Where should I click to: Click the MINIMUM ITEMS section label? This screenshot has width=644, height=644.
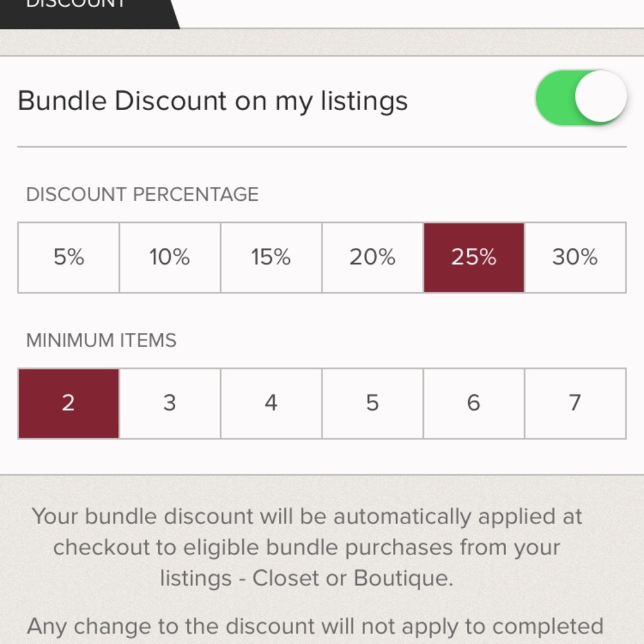pos(100,340)
